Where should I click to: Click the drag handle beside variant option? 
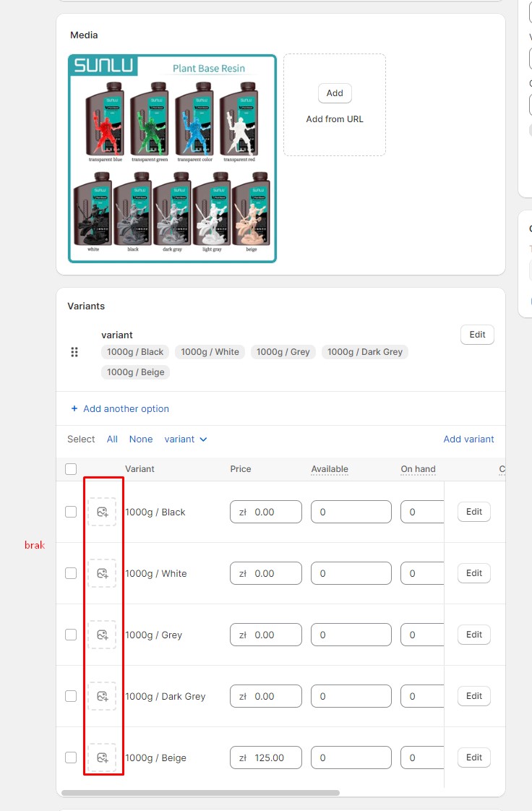click(74, 352)
